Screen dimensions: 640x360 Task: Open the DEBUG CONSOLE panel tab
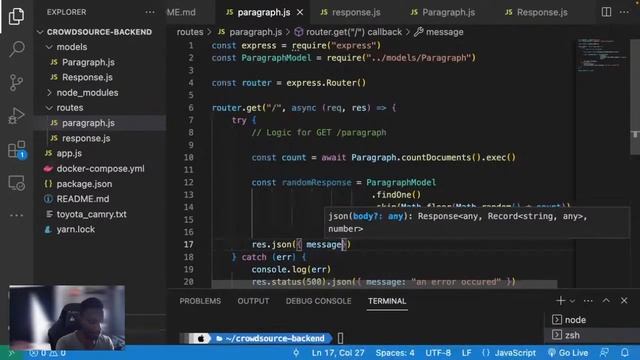tap(318, 301)
